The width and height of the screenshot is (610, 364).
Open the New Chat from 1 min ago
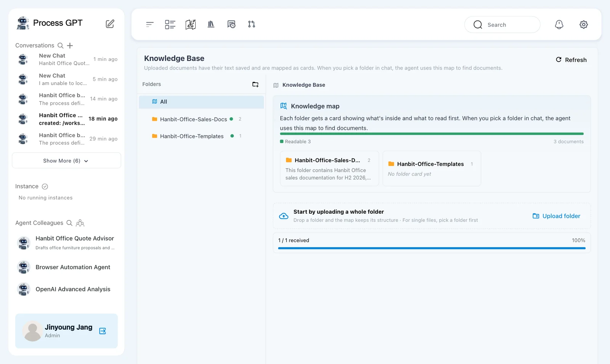66,59
